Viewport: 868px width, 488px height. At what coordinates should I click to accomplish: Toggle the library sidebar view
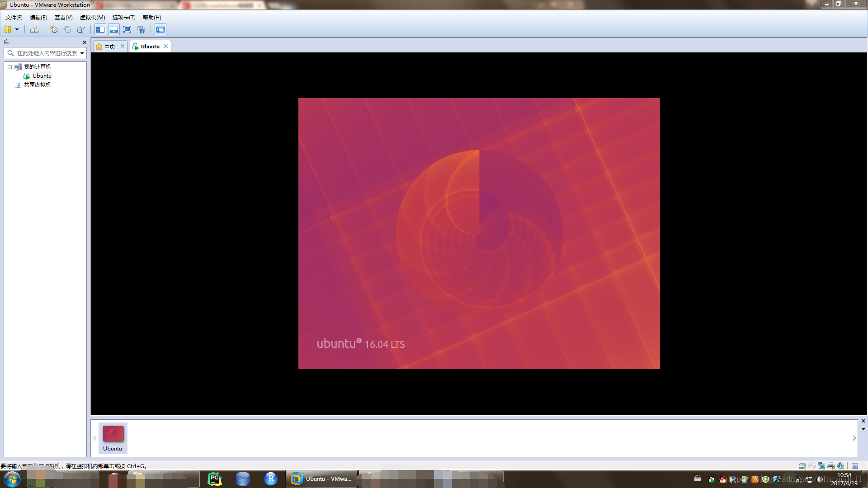[100, 29]
